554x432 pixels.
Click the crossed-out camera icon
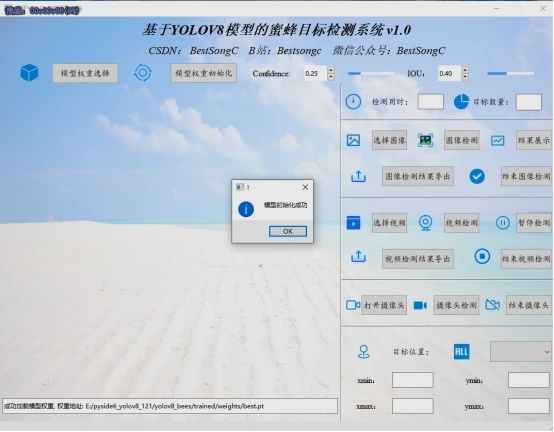tap(493, 305)
